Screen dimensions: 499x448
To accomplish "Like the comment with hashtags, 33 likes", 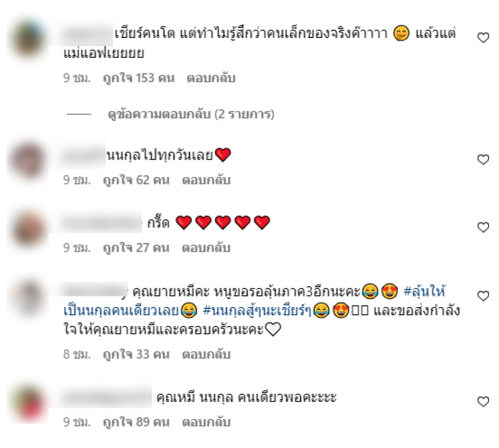I will pyautogui.click(x=483, y=296).
